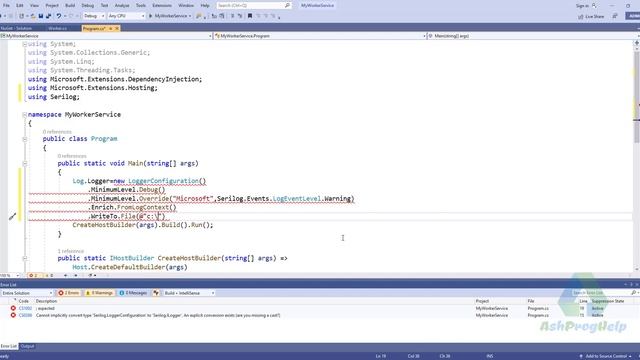Collapse the namespace MyWorkerService block
The height and width of the screenshot is (360, 640).
(x=24, y=115)
